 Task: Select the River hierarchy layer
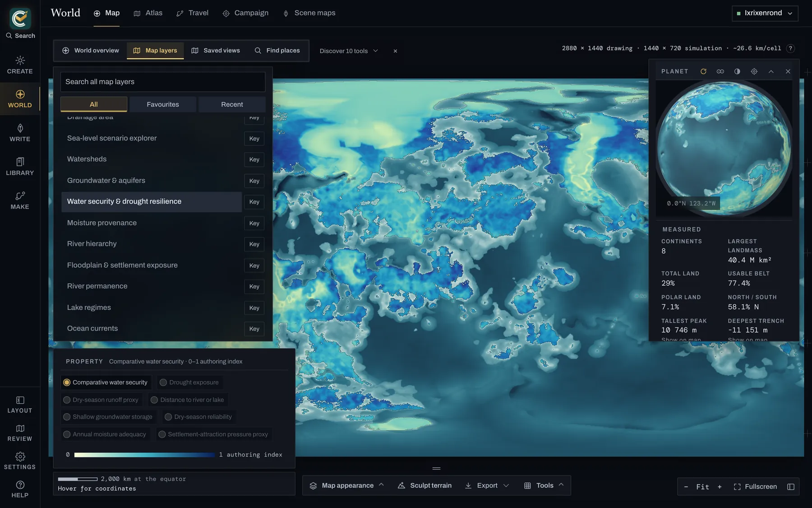click(x=152, y=244)
